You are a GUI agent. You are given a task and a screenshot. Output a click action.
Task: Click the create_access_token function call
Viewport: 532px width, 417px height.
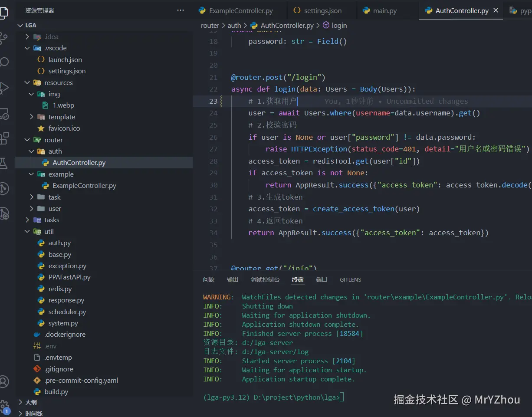[354, 209]
